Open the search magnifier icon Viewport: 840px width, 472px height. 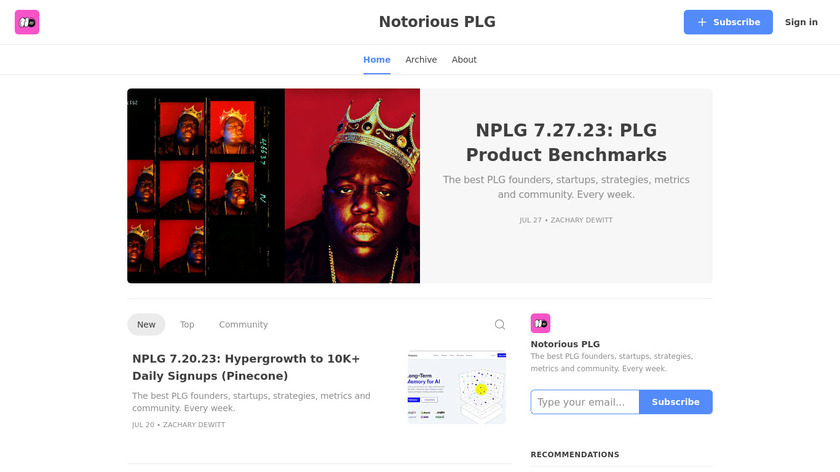500,325
